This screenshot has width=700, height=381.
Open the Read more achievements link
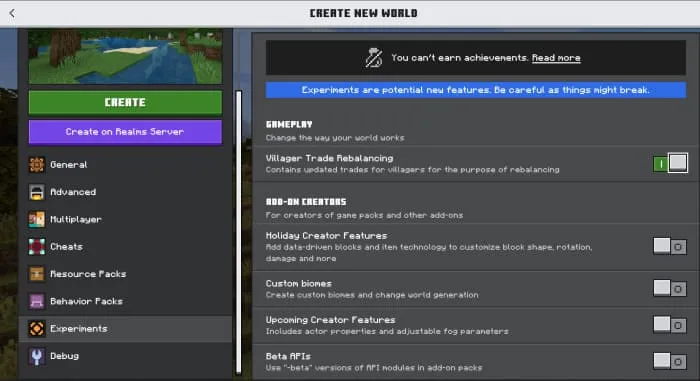(x=556, y=58)
